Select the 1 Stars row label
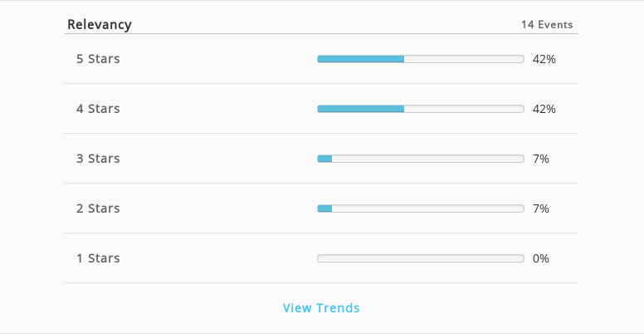This screenshot has height=334, width=644. 98,258
